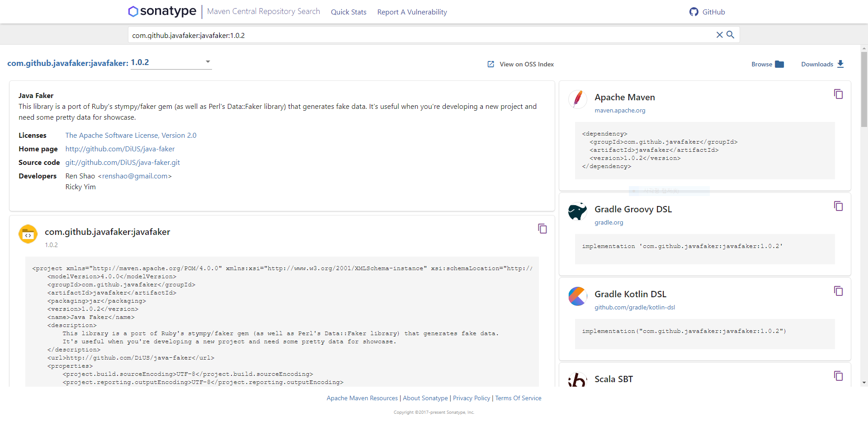Click the page vertical scrollbar thumb
Viewport: 868px width, 421px height.
pyautogui.click(x=864, y=89)
